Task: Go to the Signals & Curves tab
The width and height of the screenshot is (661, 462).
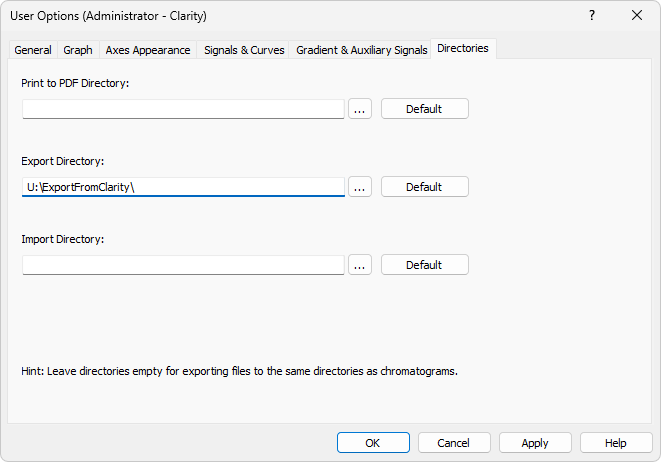Action: tap(244, 50)
